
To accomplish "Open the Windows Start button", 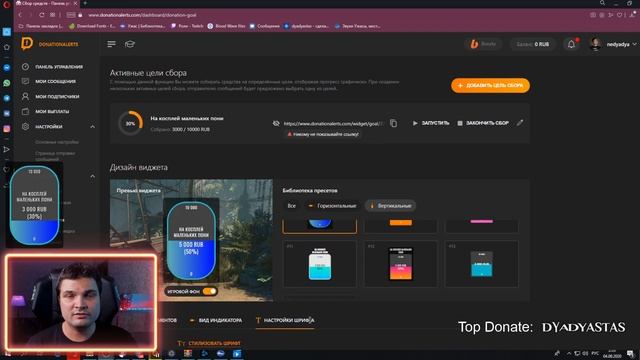I will 7,353.
